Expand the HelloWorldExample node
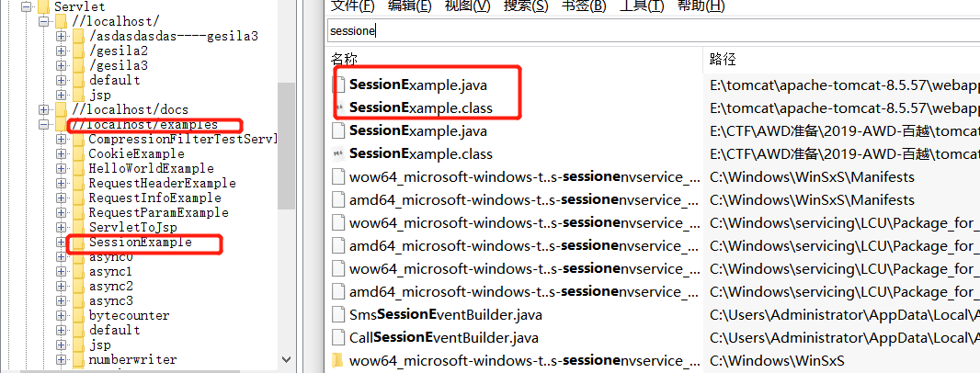980x373 pixels. (x=61, y=169)
